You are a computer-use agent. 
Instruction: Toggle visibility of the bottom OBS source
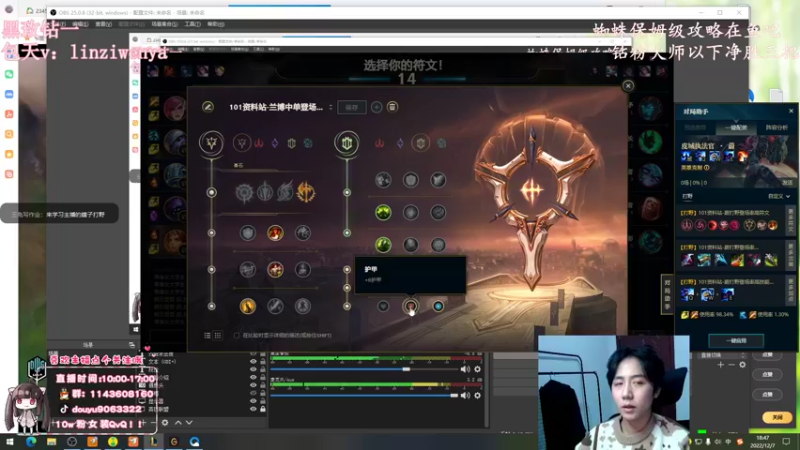[x=253, y=409]
